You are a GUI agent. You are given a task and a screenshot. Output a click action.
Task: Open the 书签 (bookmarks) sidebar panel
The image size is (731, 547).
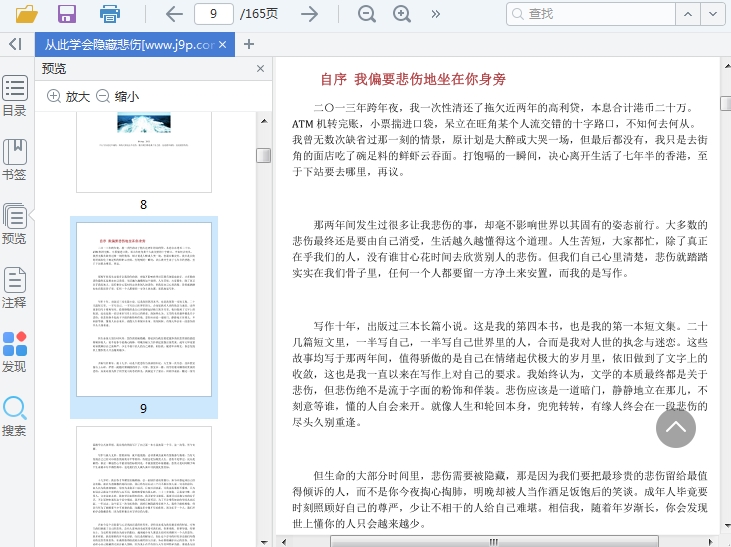pyautogui.click(x=15, y=160)
